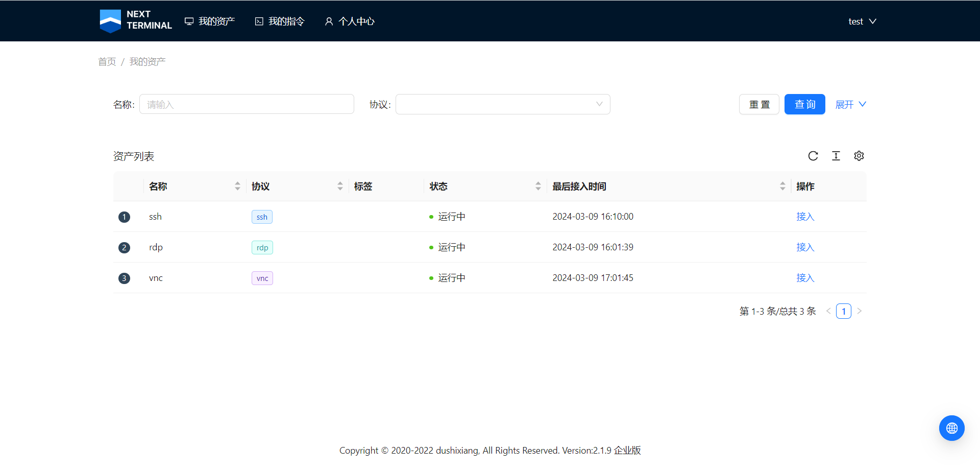Go to 首页 breadcrumb
The image size is (980, 471).
click(107, 62)
